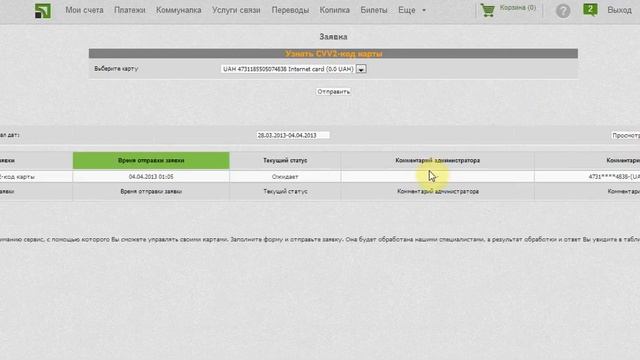
Task: Click the Выберите карту label
Action: [x=116, y=69]
